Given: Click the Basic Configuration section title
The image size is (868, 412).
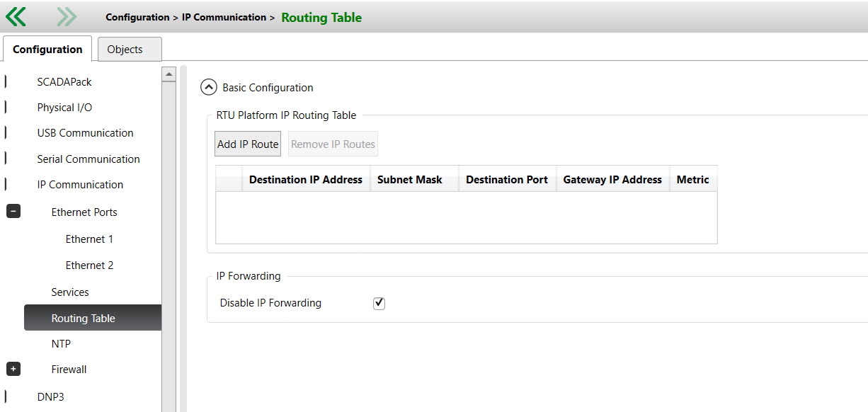Looking at the screenshot, I should point(268,88).
